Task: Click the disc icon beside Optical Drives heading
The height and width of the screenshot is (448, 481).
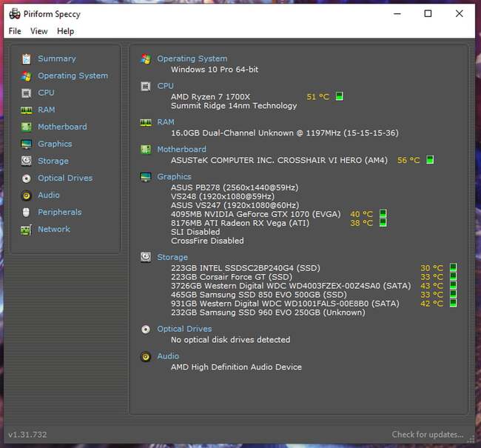Action: (x=146, y=330)
